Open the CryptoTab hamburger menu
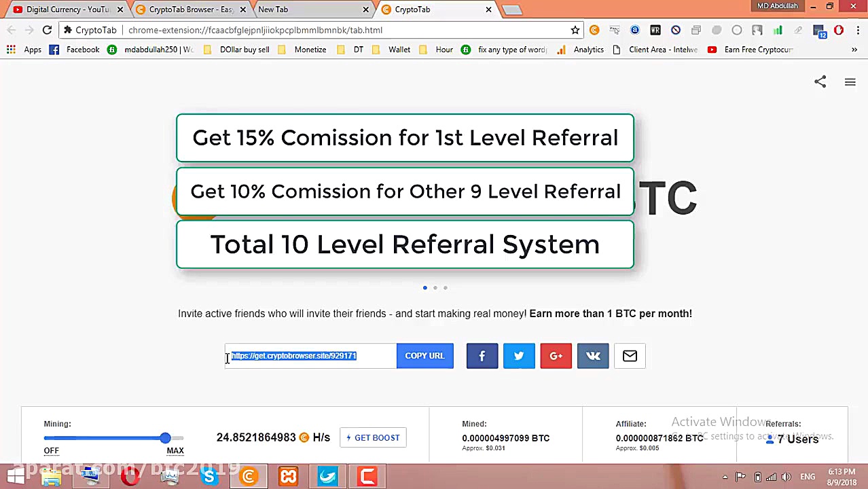Image resolution: width=868 pixels, height=489 pixels. tap(850, 82)
